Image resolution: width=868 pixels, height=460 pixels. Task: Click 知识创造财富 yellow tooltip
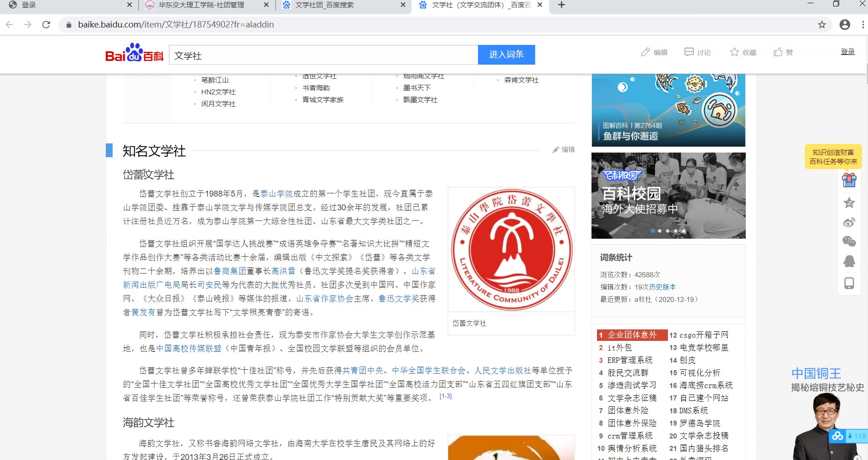click(833, 157)
